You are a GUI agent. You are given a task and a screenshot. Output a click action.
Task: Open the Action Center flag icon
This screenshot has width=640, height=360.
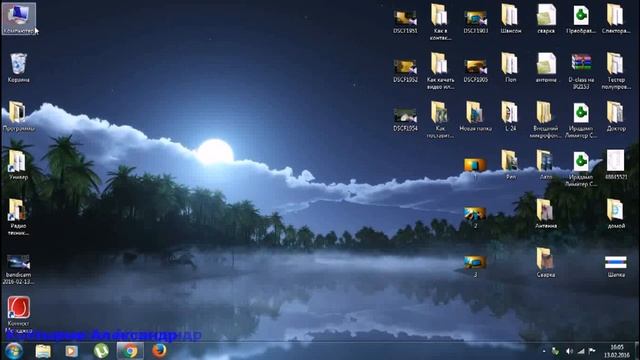point(592,351)
